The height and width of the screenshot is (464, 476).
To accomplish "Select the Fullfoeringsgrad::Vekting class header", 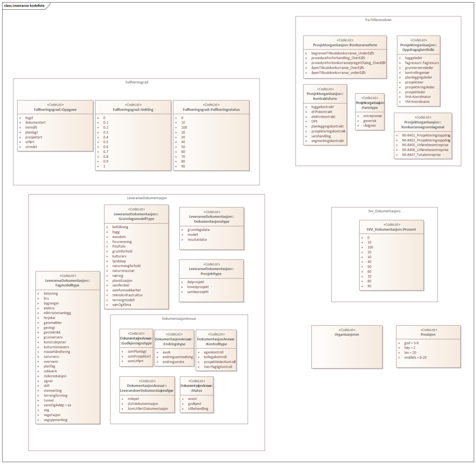I will pos(133,107).
